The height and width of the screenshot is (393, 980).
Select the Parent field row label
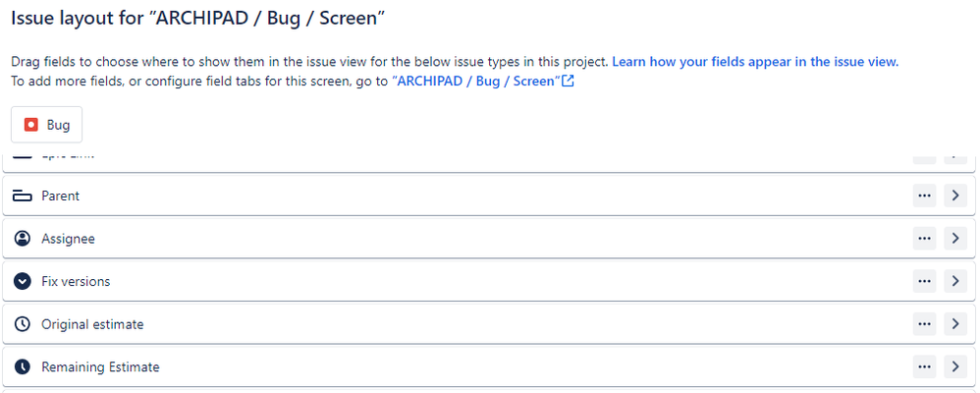[x=61, y=196]
